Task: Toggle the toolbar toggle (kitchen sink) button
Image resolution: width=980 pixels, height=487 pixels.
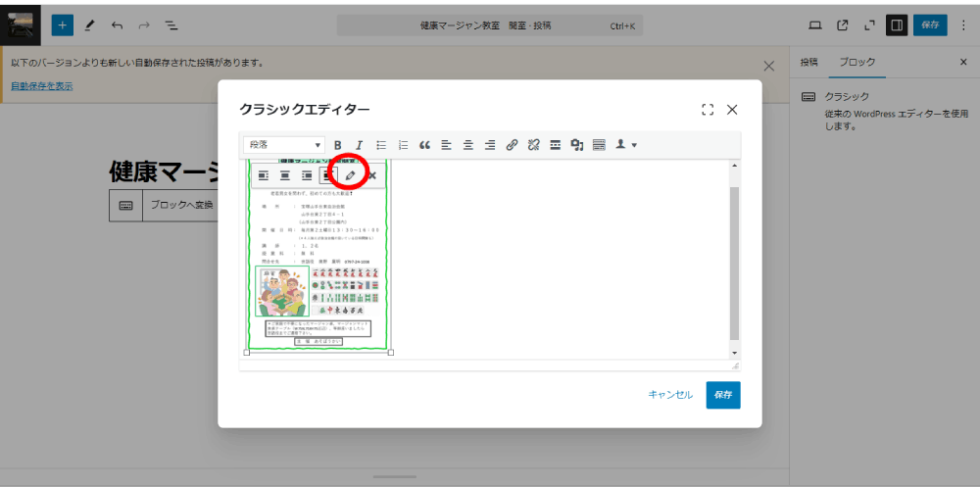Action: 599,145
